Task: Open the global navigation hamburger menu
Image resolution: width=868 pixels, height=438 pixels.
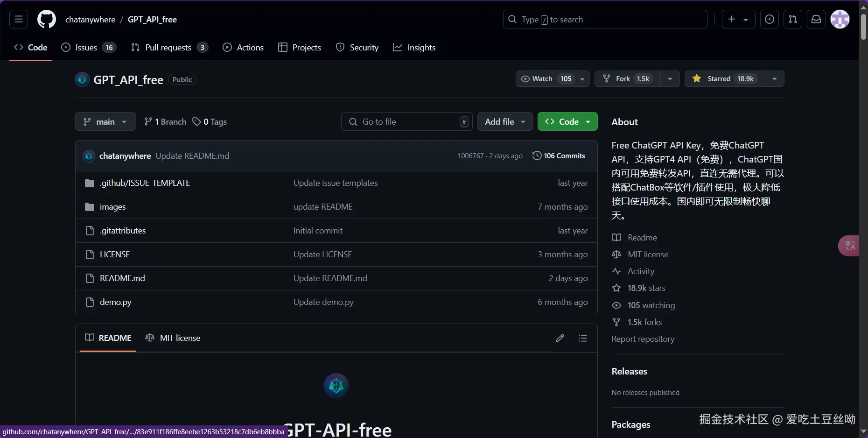Action: [19, 19]
